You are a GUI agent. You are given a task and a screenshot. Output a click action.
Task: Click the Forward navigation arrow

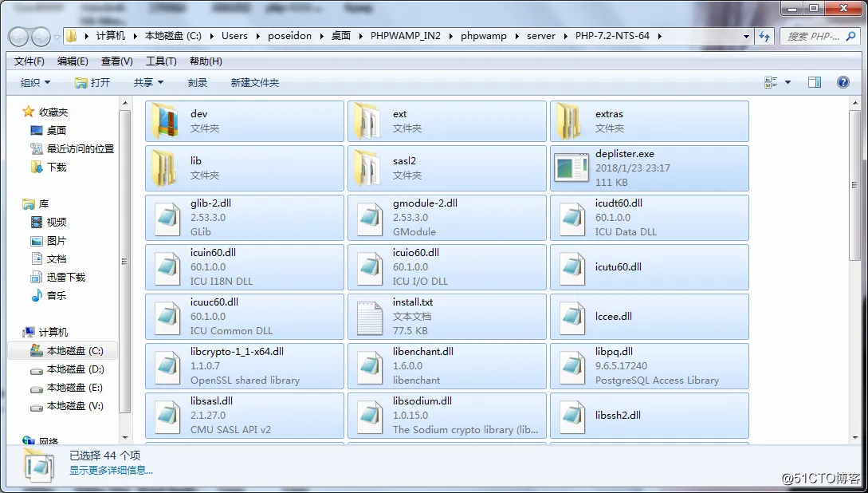(x=41, y=37)
